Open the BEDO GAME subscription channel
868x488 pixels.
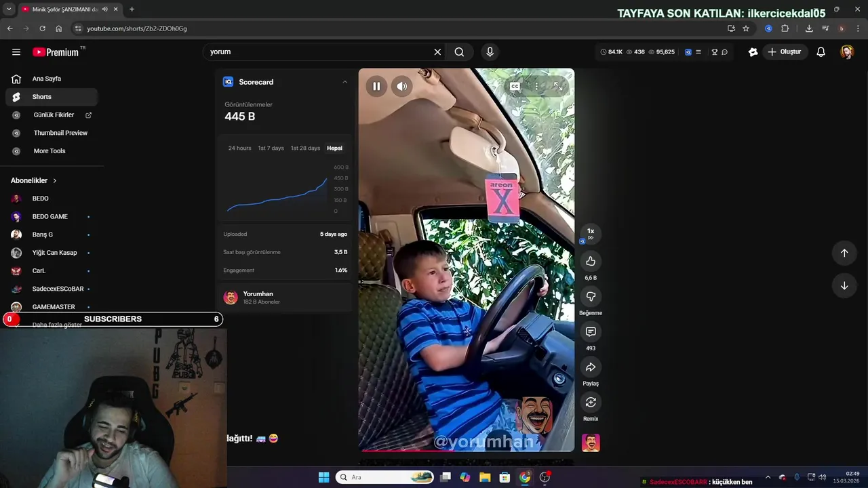pos(52,217)
